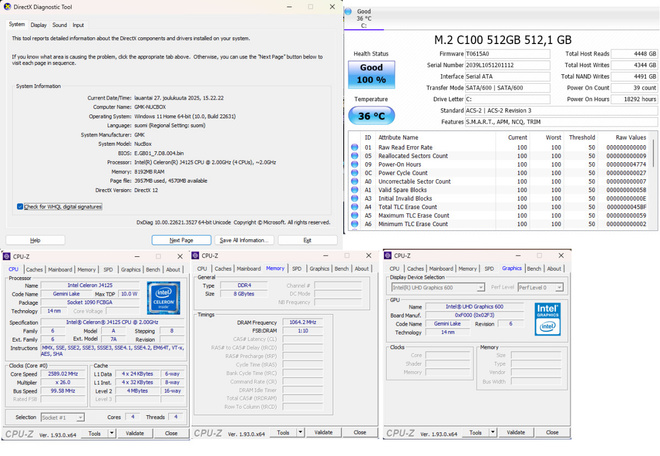The height and width of the screenshot is (456, 660).
Task: Click the Raw Values column header
Action: (631, 137)
